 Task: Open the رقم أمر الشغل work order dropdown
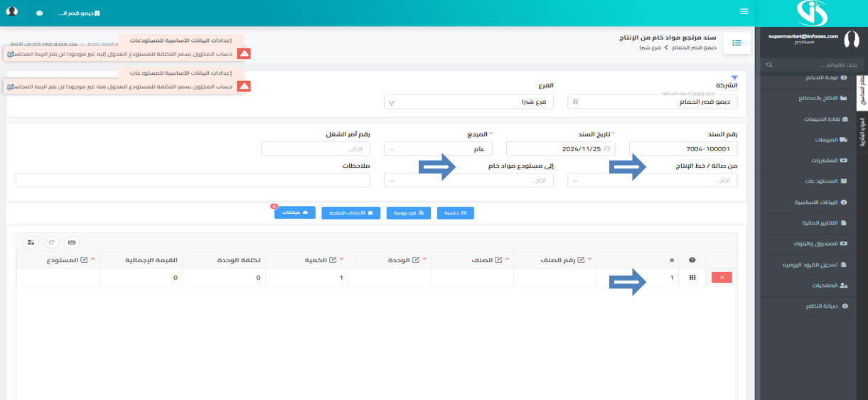[316, 148]
